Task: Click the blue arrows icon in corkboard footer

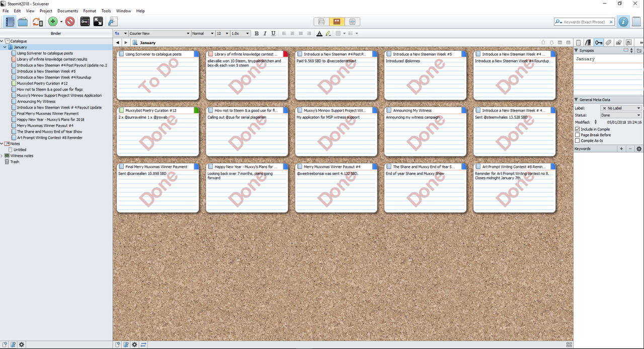Action: pyautogui.click(x=143, y=344)
